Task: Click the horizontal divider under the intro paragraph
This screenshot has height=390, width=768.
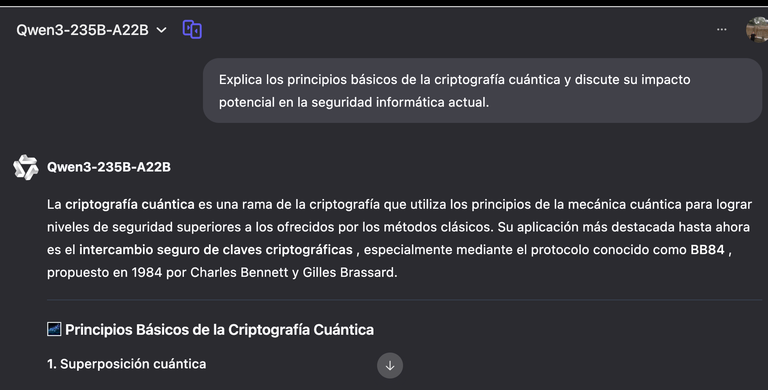Action: (x=405, y=299)
